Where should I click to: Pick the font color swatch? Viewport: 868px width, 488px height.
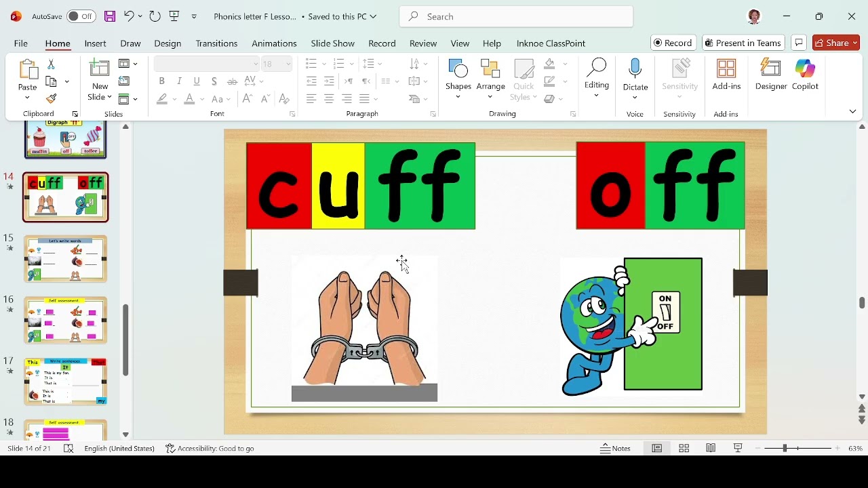pos(191,99)
